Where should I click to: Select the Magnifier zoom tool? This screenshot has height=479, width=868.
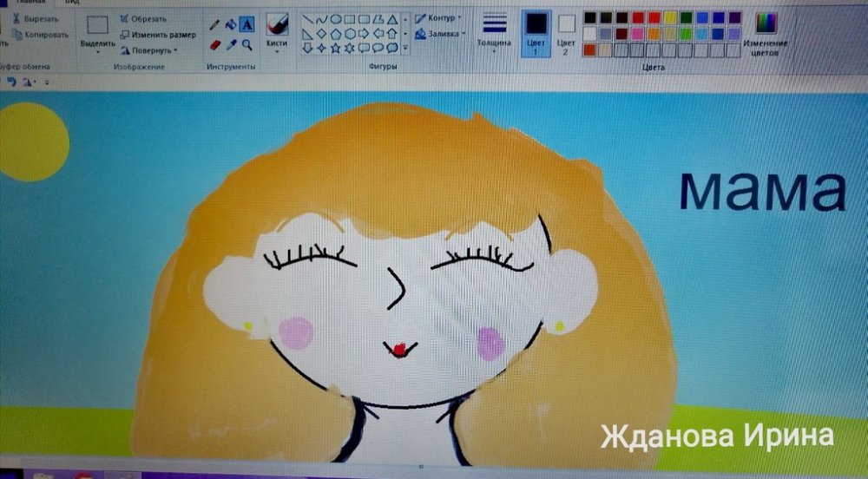click(x=247, y=44)
